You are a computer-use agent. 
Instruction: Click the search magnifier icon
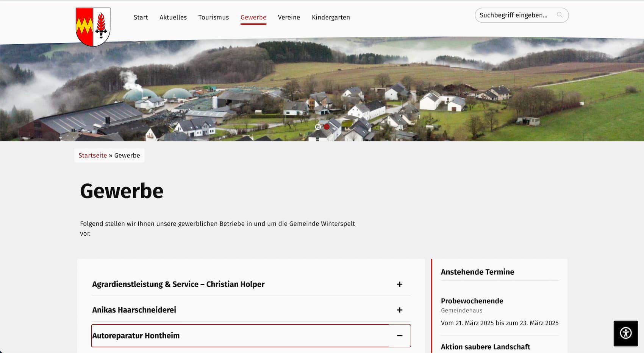560,15
